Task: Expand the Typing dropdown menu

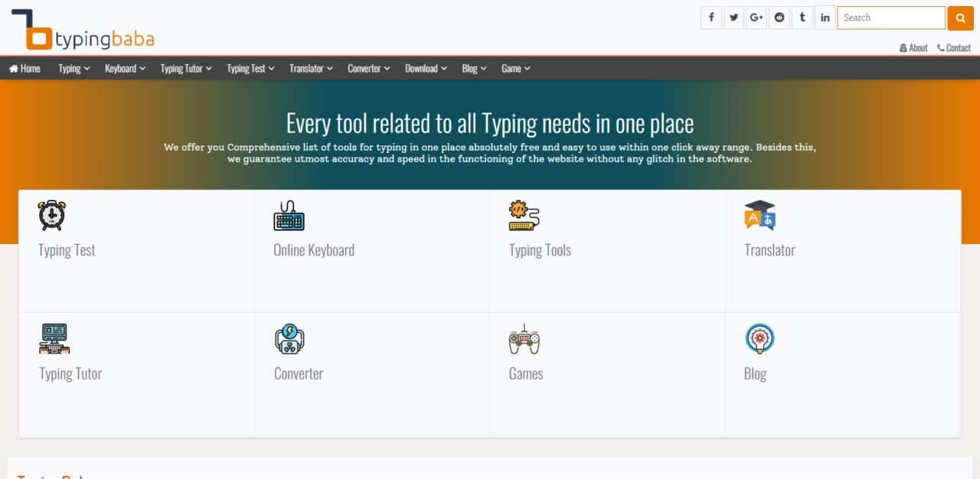Action: [x=74, y=68]
